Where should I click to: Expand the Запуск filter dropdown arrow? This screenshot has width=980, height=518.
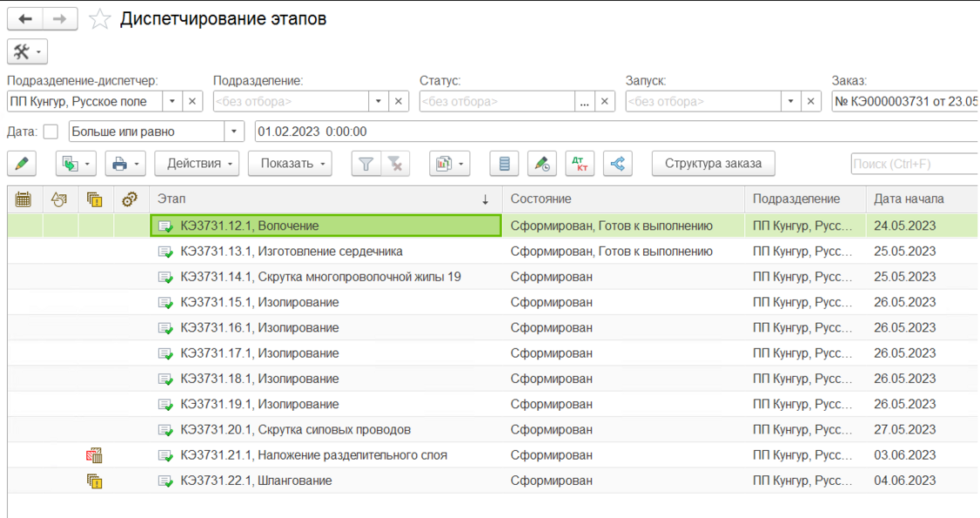[790, 101]
